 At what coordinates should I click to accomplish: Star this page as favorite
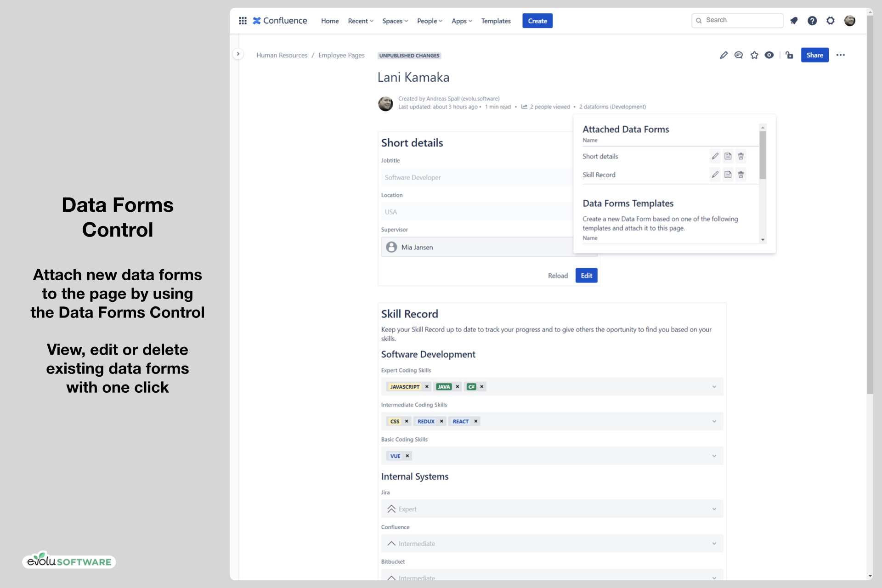click(x=754, y=55)
